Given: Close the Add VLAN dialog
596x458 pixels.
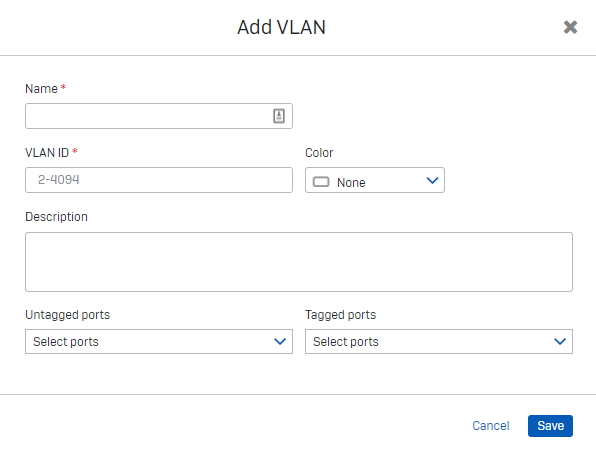Looking at the screenshot, I should pyautogui.click(x=570, y=27).
